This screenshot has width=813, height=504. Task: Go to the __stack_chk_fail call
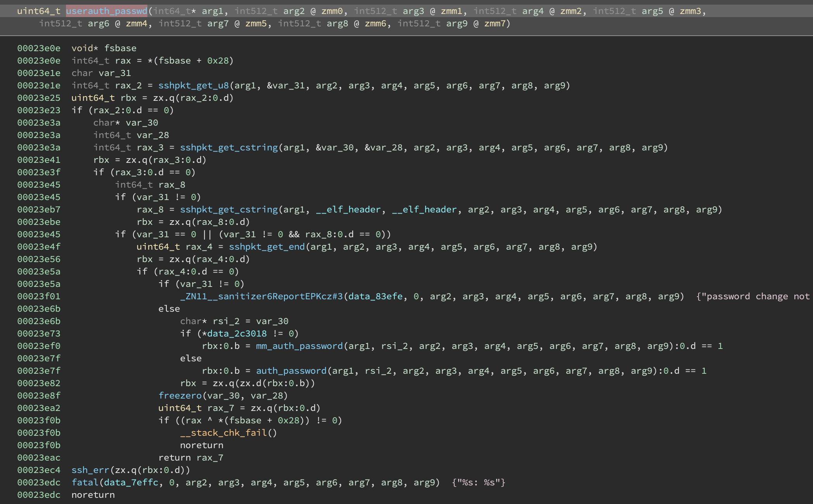[x=223, y=433]
